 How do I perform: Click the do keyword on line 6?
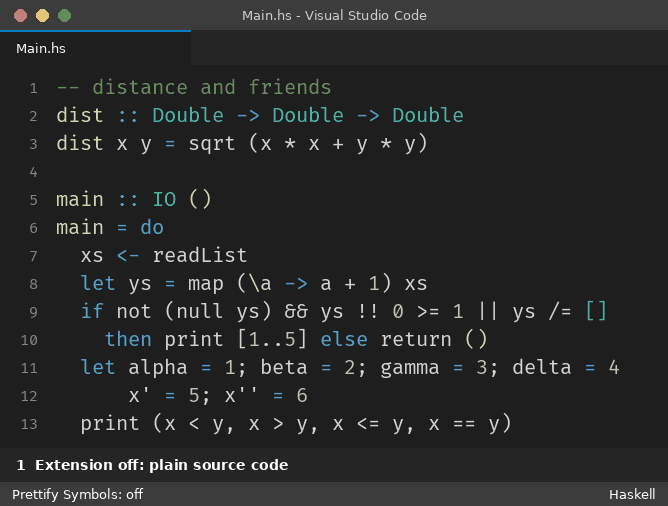pyautogui.click(x=152, y=227)
